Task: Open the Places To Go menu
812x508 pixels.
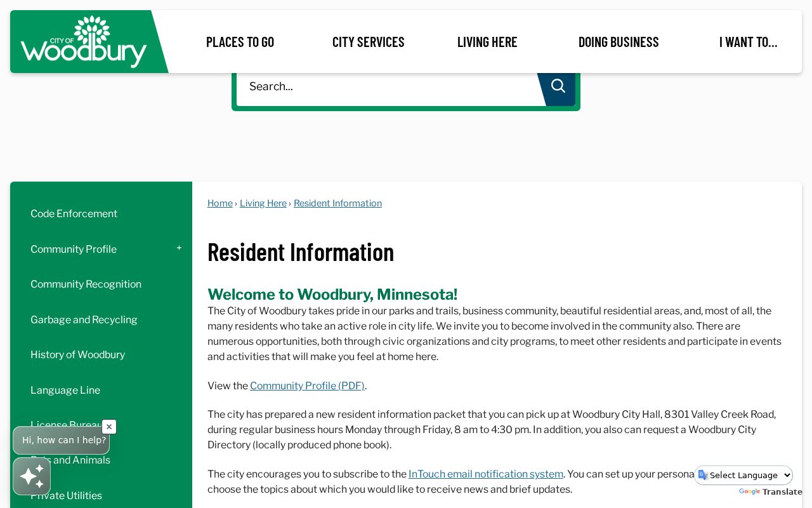Action: click(240, 42)
